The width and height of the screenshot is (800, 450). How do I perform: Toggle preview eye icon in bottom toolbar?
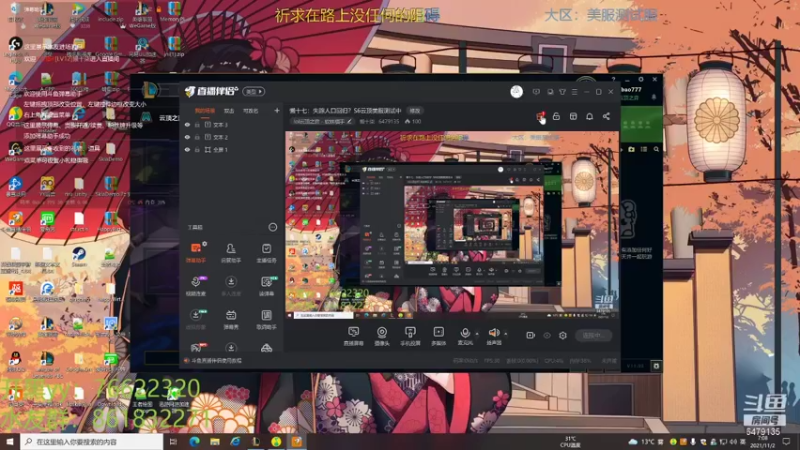(547, 335)
